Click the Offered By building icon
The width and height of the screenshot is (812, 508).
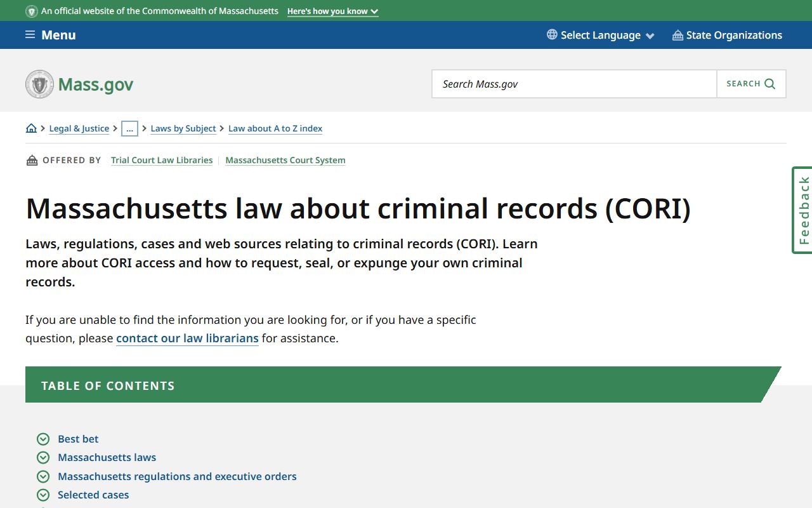[x=32, y=160]
